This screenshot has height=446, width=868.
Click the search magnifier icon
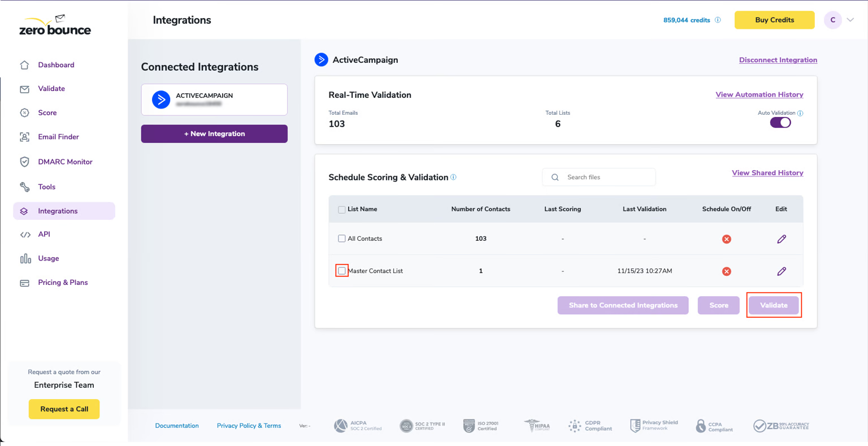[x=555, y=177]
